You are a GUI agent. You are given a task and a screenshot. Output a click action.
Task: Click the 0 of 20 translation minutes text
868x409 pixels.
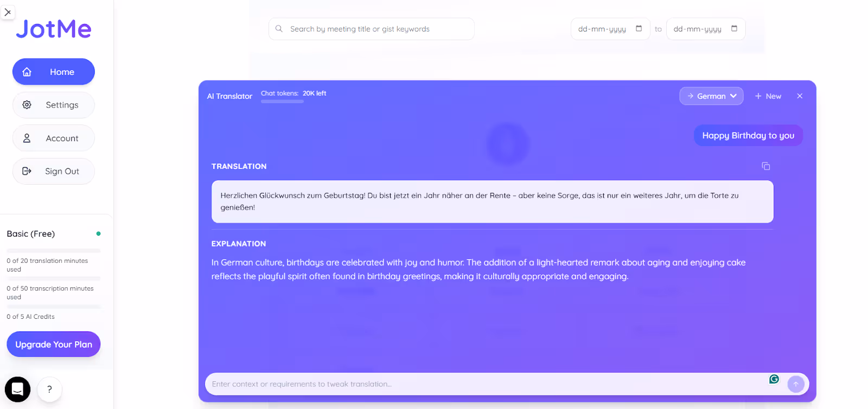tap(47, 265)
